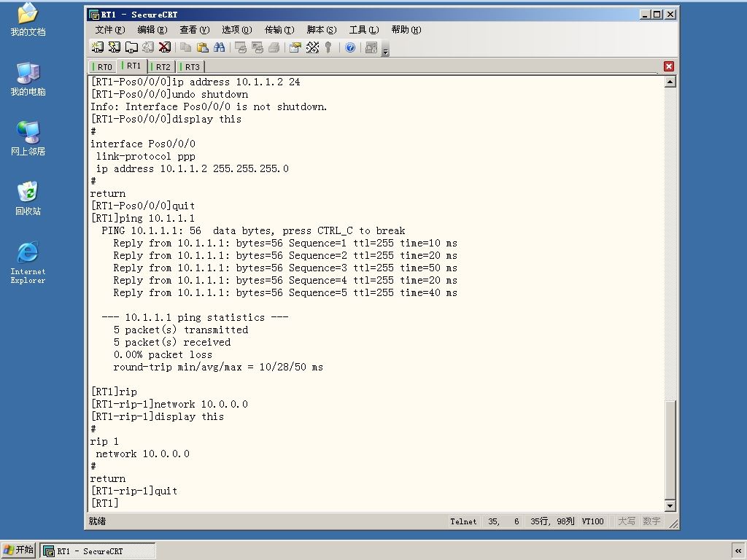The height and width of the screenshot is (560, 747).
Task: Close the SecureCRT window
Action: pyautogui.click(x=670, y=15)
